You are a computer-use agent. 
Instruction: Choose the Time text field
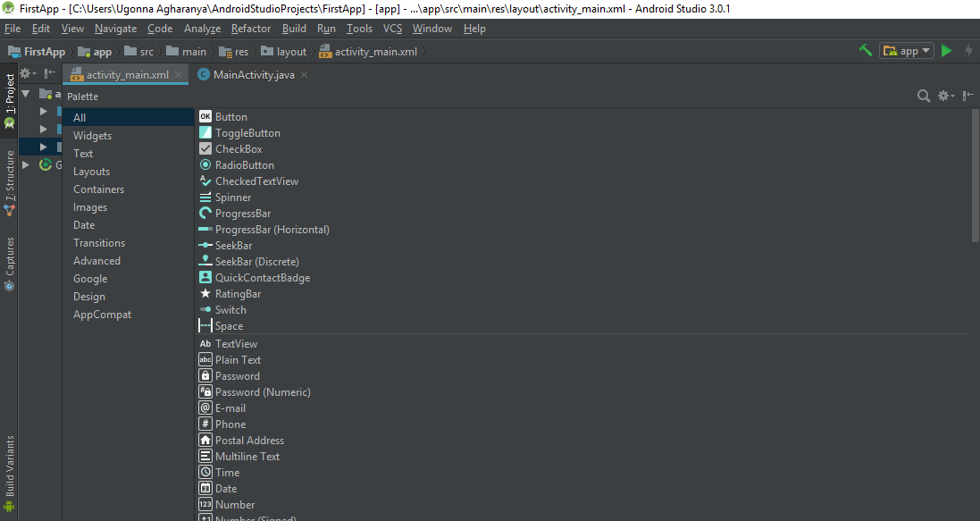220,473
